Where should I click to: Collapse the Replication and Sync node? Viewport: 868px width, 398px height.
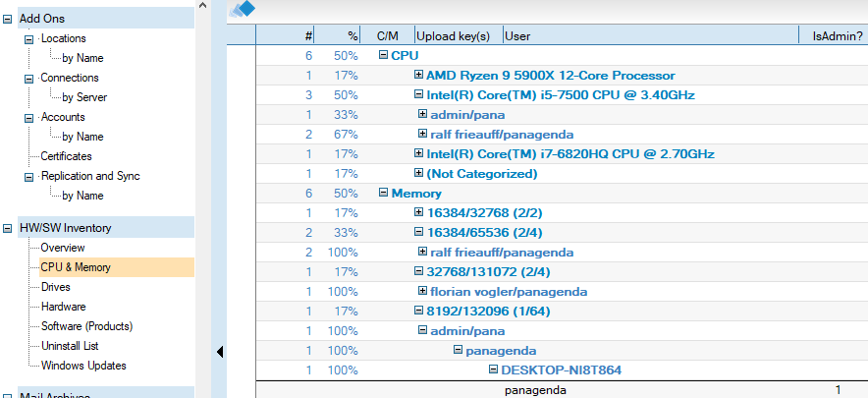[28, 176]
